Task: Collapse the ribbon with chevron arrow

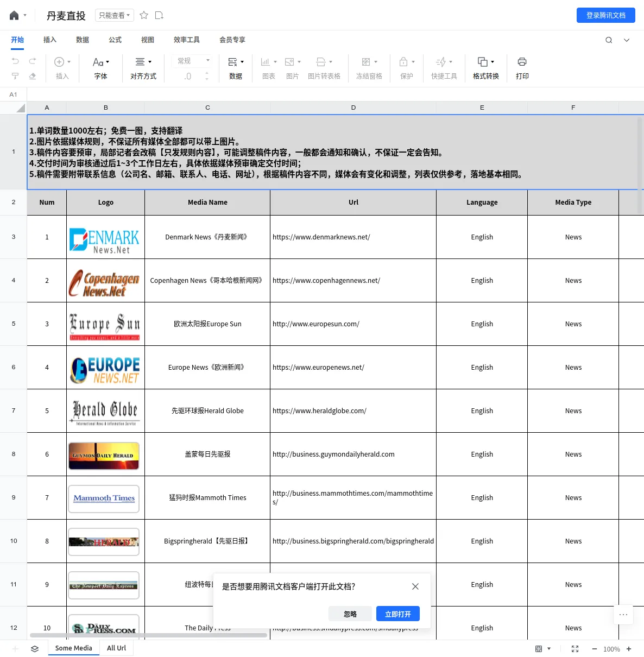Action: [627, 40]
